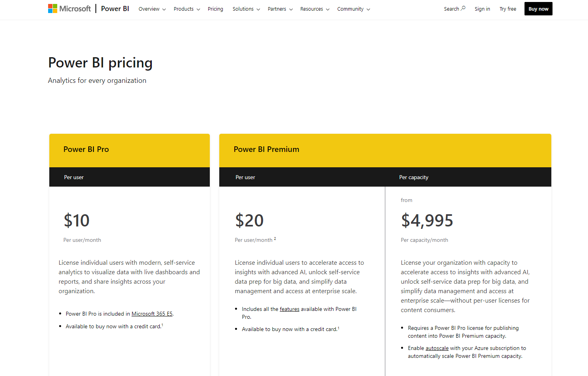Follow the features link under Premium
The height and width of the screenshot is (376, 588).
tap(289, 309)
